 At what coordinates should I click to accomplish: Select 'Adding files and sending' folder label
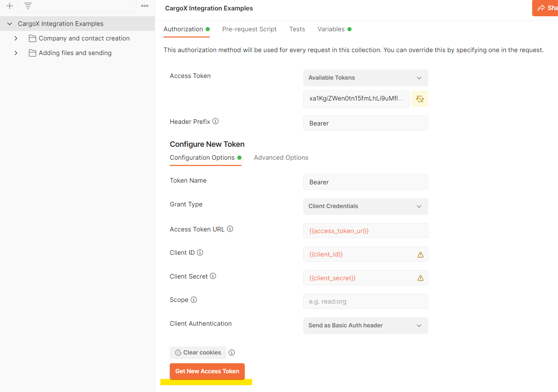pyautogui.click(x=75, y=53)
